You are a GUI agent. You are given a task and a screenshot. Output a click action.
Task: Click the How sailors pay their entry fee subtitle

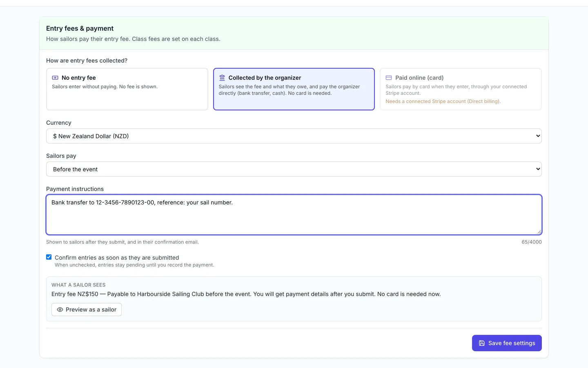click(133, 39)
